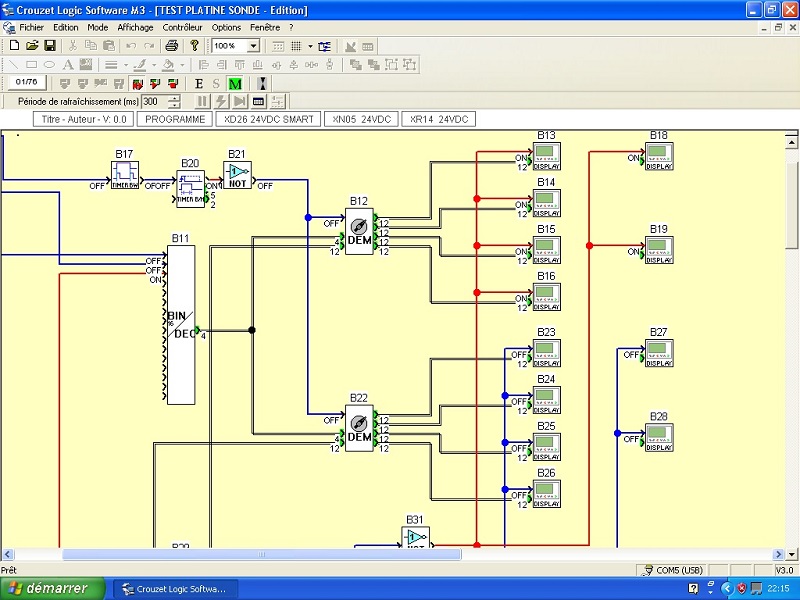Click the B17 timer block
This screenshot has width=800, height=600.
[124, 174]
